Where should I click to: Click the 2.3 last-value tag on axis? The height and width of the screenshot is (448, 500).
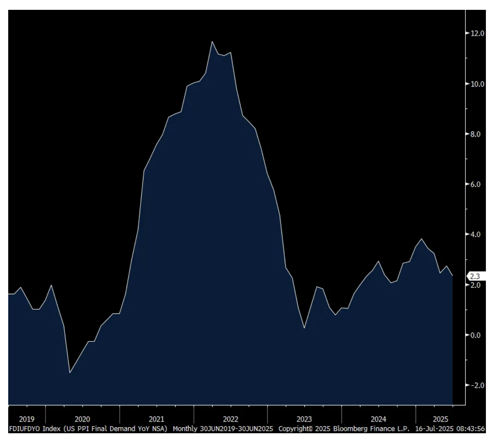(475, 276)
